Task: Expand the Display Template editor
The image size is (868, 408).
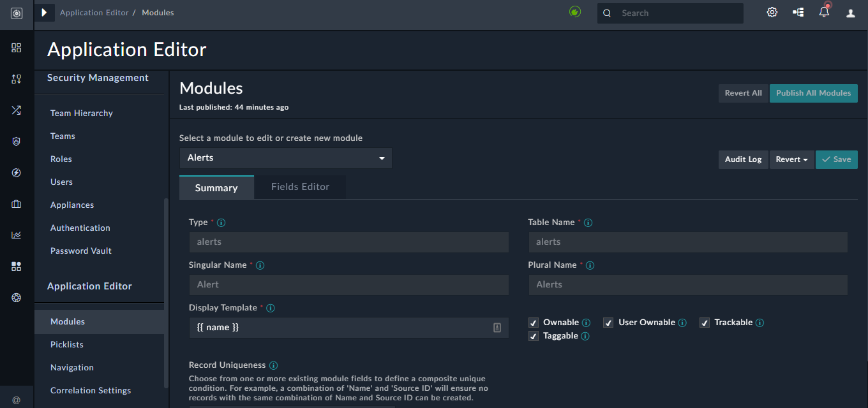Action: 497,327
